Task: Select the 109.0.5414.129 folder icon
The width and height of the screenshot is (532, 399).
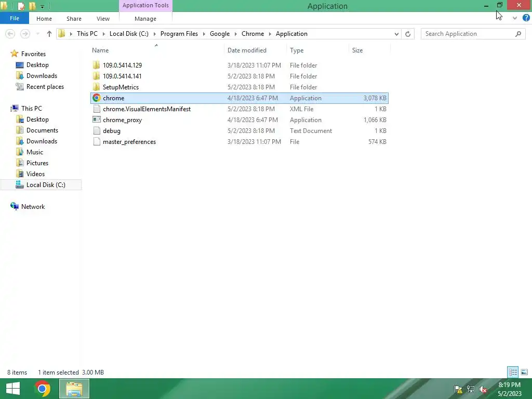Action: [x=96, y=65]
